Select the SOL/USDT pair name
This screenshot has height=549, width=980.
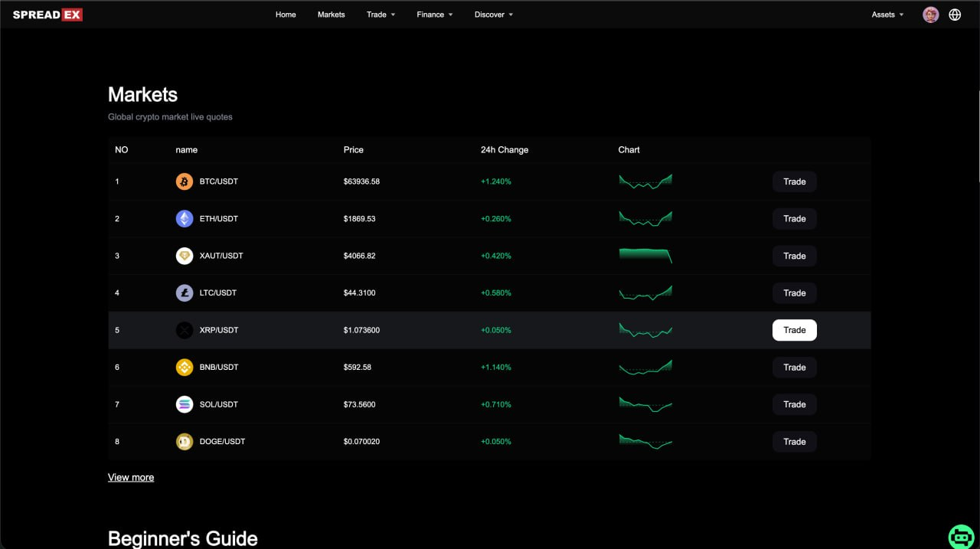pos(219,404)
